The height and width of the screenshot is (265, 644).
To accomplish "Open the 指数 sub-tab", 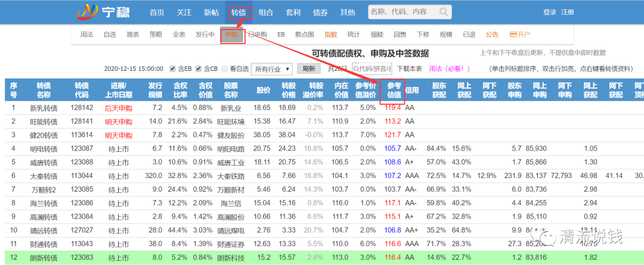I will (x=330, y=35).
